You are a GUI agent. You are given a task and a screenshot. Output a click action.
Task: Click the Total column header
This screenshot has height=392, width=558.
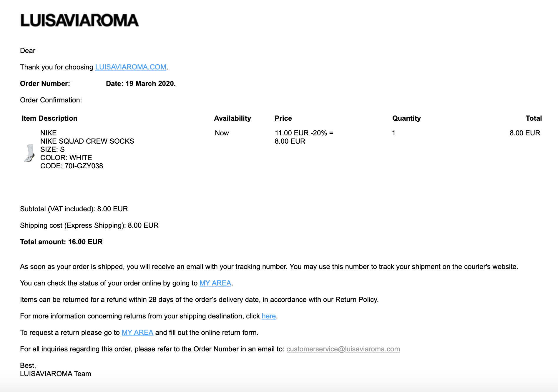[x=534, y=118]
